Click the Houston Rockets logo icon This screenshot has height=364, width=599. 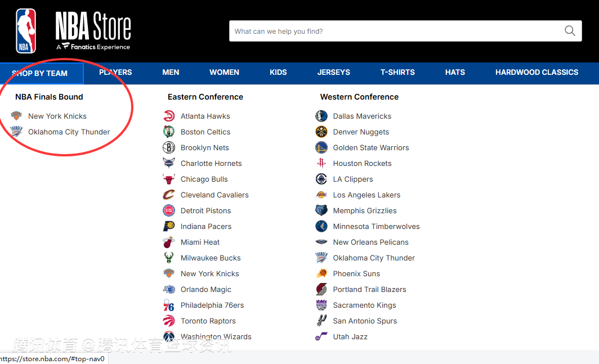click(321, 163)
